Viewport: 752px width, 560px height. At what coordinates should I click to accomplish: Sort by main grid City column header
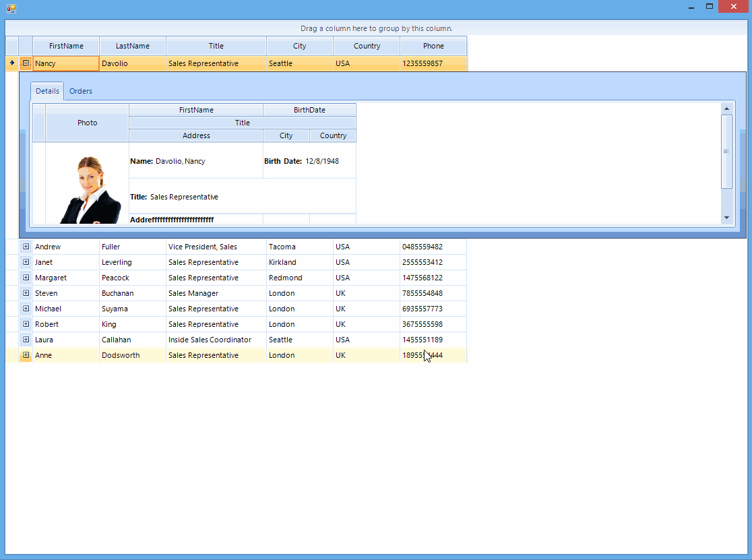[300, 46]
